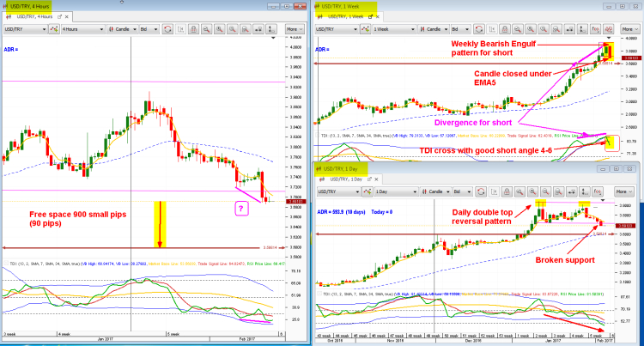
Task: Refresh the 4 Hours chart with the reload icon
Action: click(x=167, y=29)
